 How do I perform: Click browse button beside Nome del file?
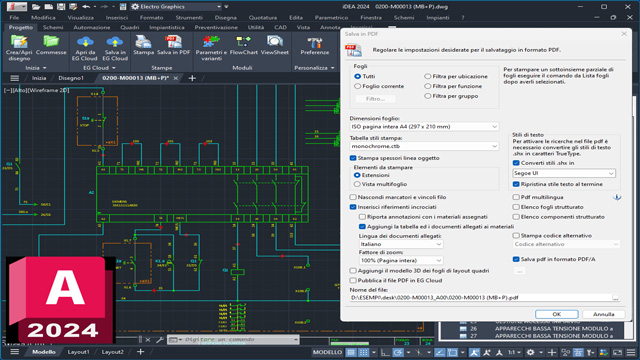tap(616, 298)
